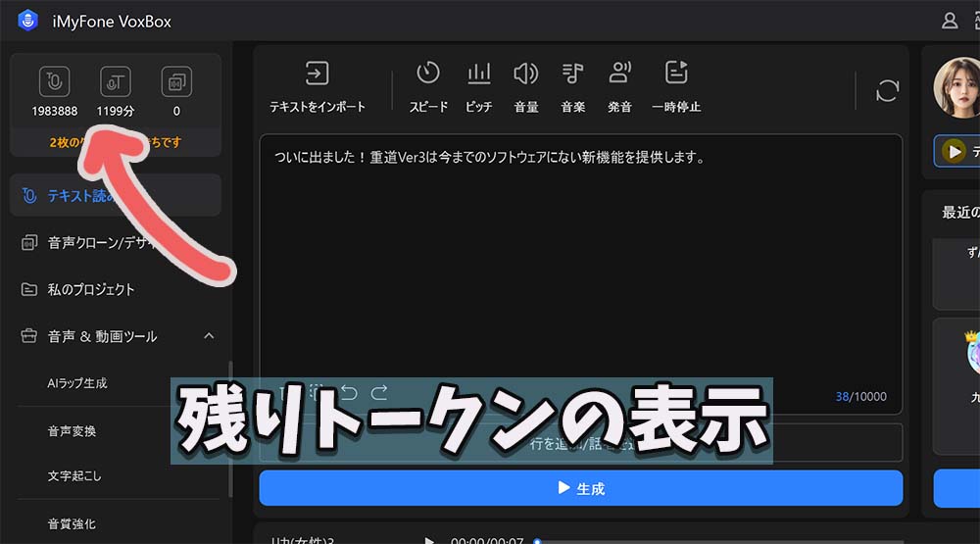Image resolution: width=980 pixels, height=544 pixels.
Task: Click the remaining minutes icon above 1199分
Action: [x=115, y=81]
